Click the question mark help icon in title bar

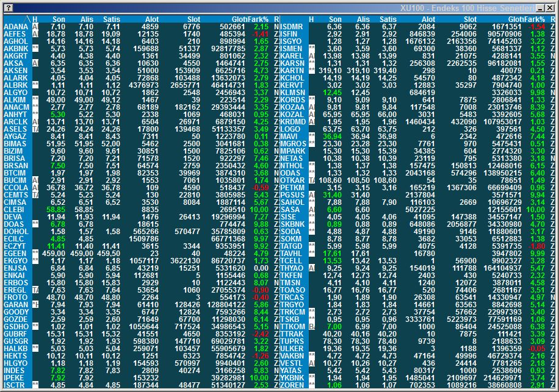point(8,8)
